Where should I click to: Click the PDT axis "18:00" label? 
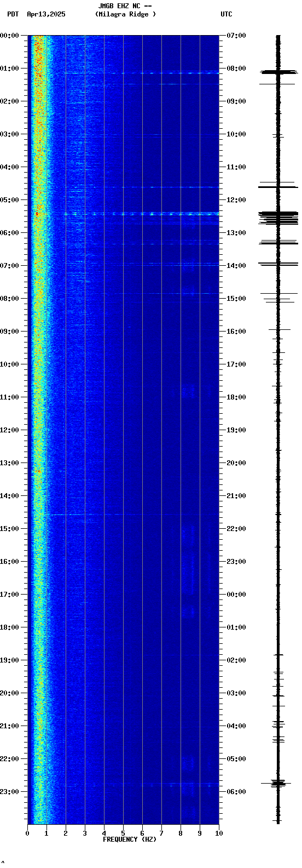tap(9, 627)
